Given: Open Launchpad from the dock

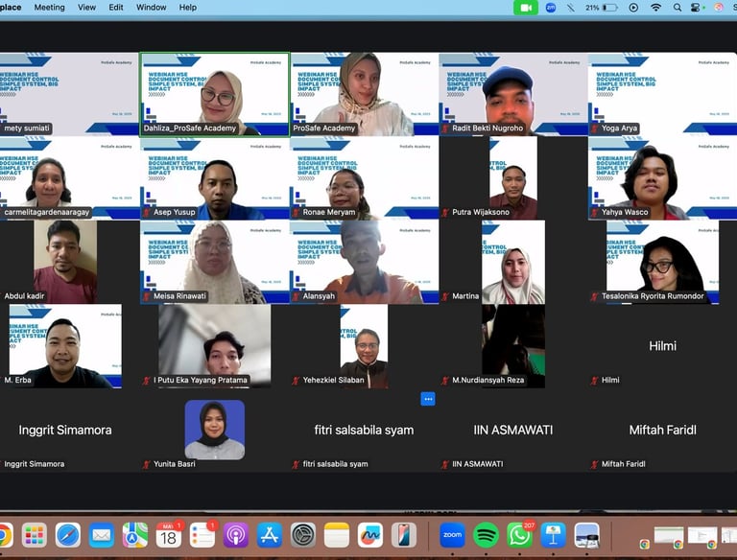Looking at the screenshot, I should click(34, 535).
